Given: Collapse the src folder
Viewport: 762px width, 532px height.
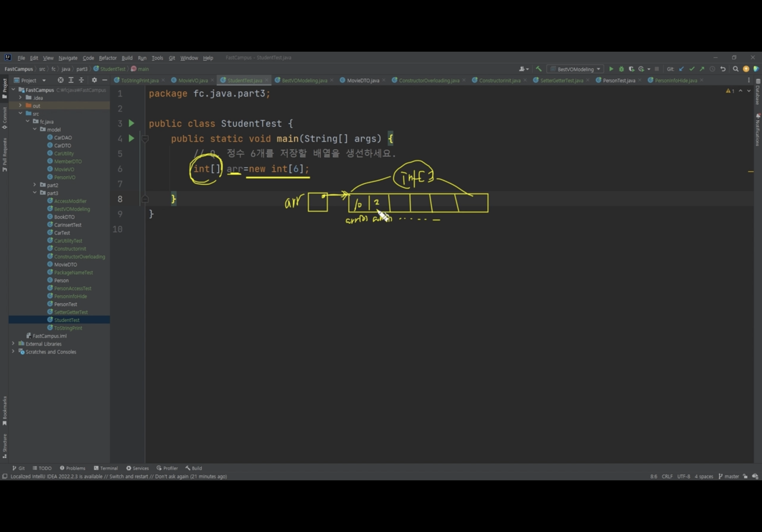Looking at the screenshot, I should [x=20, y=114].
